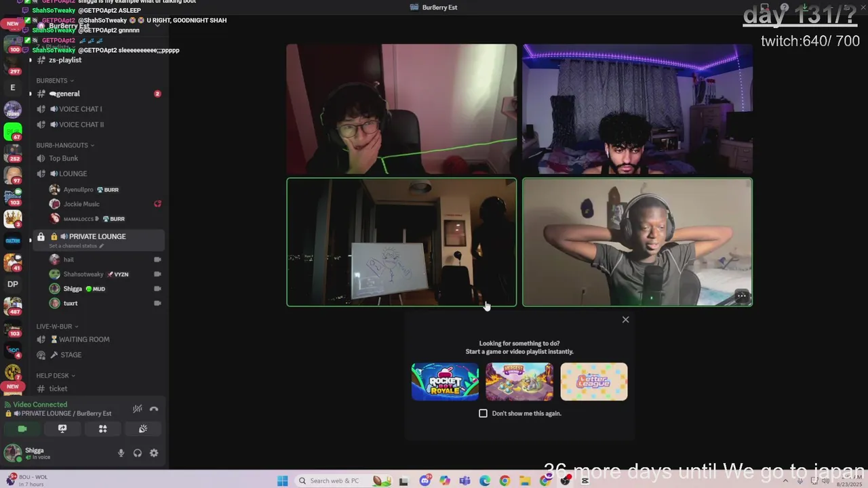Image resolution: width=868 pixels, height=488 pixels.
Task: Open Microsoft Teams from taskbar
Action: pyautogui.click(x=465, y=481)
